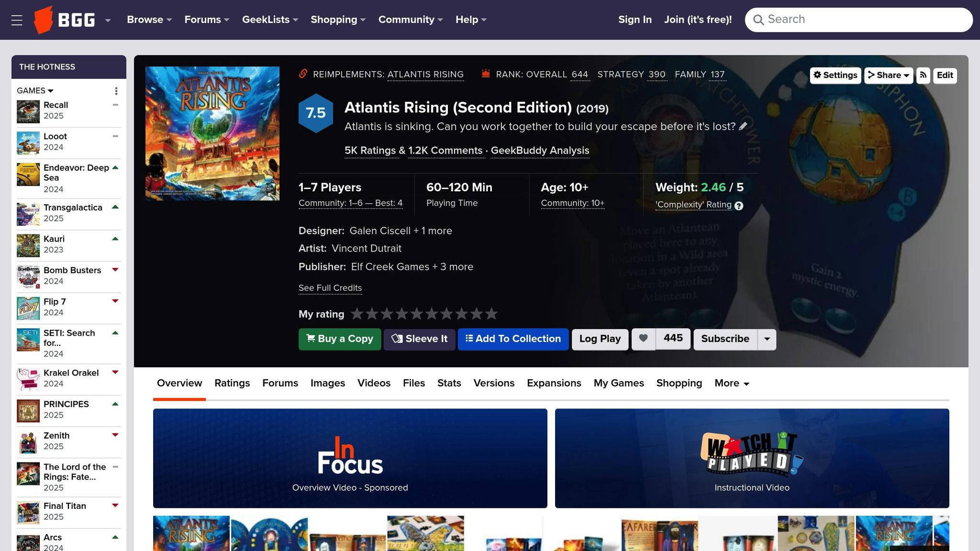Viewport: 980px width, 551px height.
Task: Click the RSS feed icon button
Action: tap(924, 75)
